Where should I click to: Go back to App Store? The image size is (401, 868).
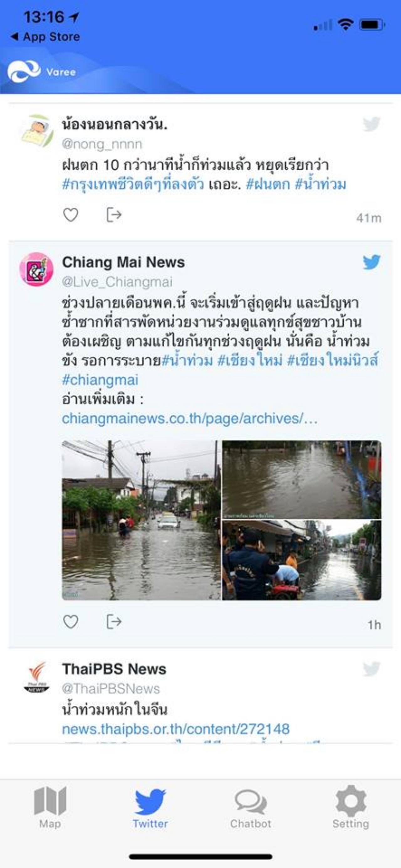pos(45,36)
